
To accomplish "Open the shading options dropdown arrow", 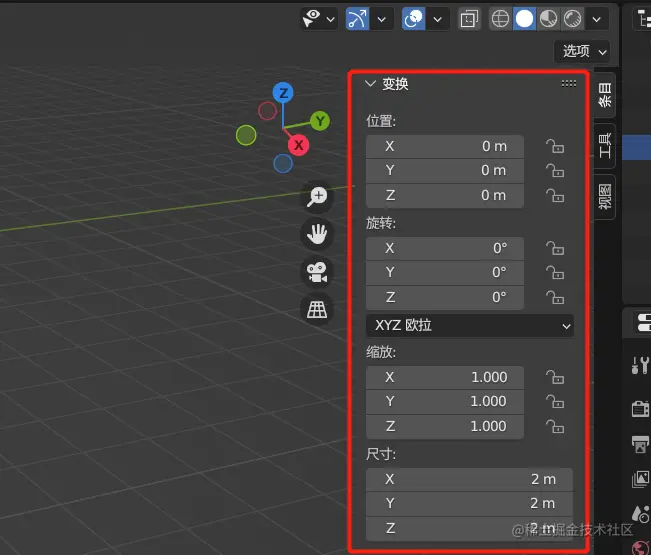I will point(597,19).
